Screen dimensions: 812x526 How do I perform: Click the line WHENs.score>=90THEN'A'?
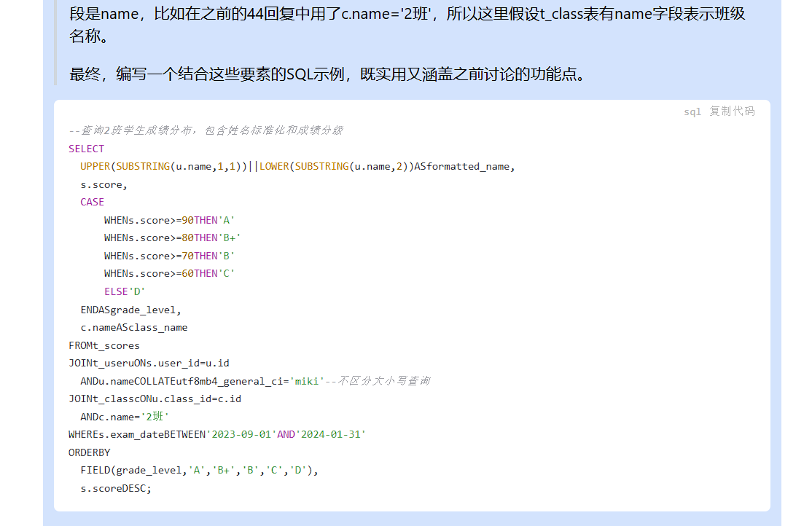click(x=169, y=221)
